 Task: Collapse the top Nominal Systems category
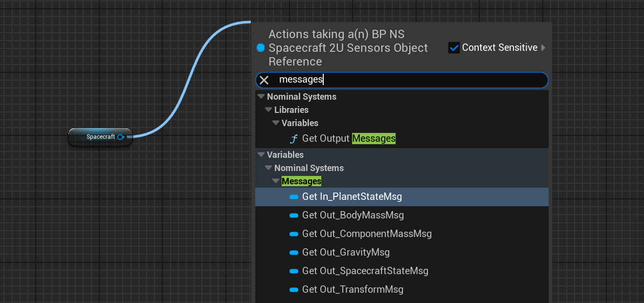pyautogui.click(x=261, y=97)
